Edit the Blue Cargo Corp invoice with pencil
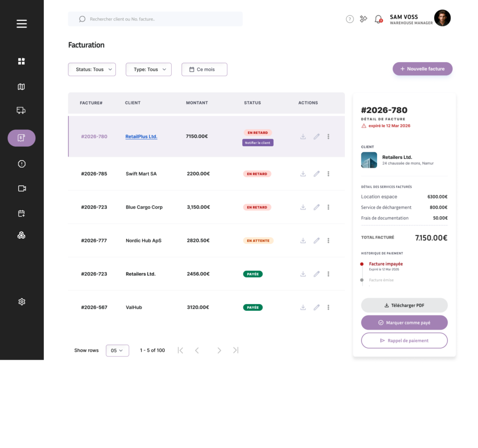The width and height of the screenshot is (478, 448). (x=316, y=207)
